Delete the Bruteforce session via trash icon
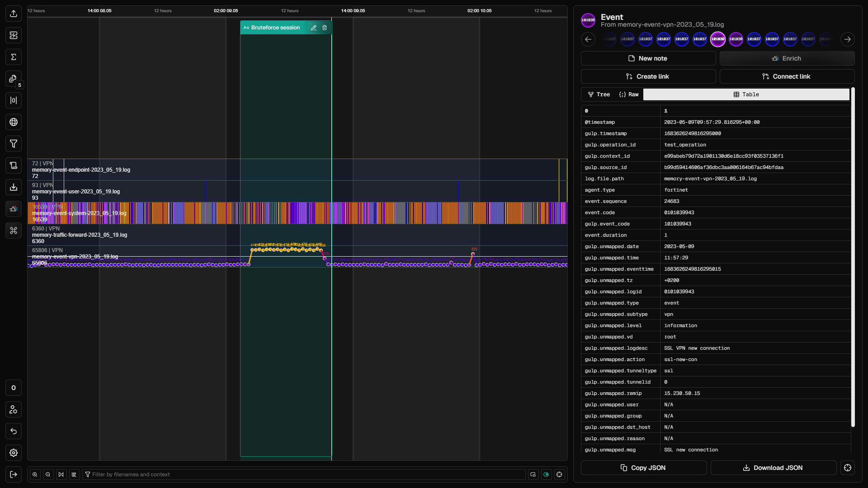 tap(325, 28)
